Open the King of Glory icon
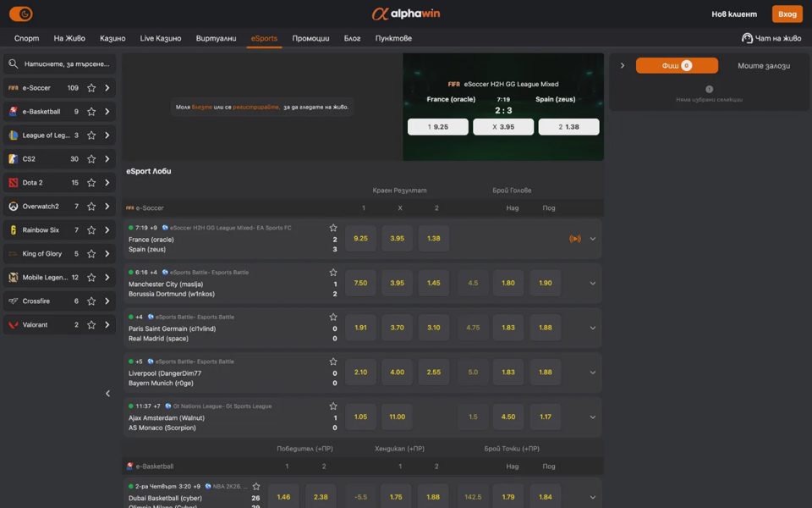Image resolution: width=812 pixels, height=508 pixels. 14,253
